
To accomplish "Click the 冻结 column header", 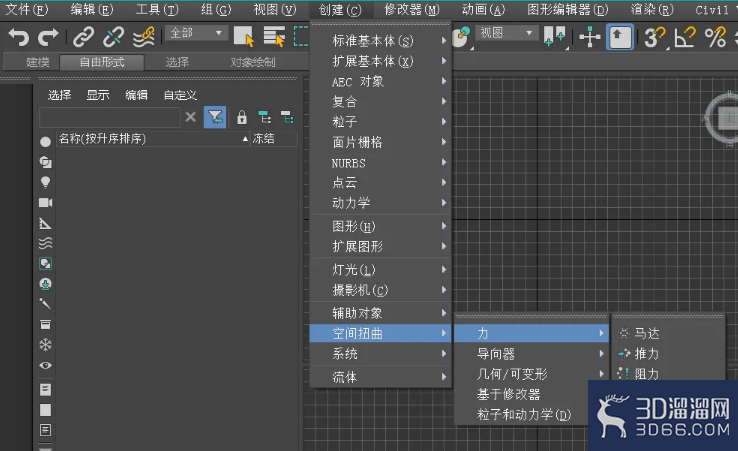I will pos(274,139).
